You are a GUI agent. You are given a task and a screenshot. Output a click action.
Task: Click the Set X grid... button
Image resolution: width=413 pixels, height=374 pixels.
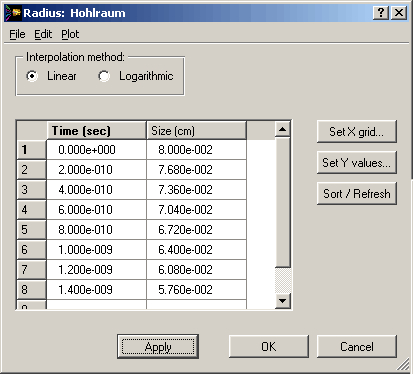[357, 132]
